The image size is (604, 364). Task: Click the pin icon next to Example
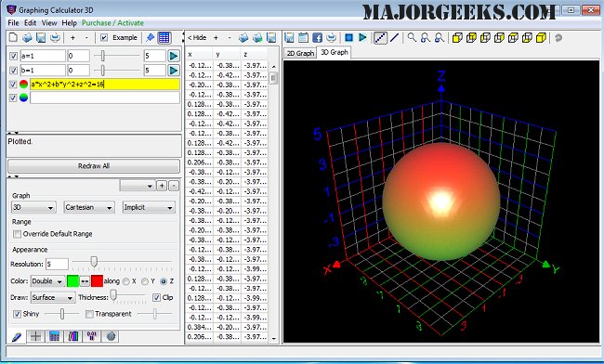click(x=151, y=38)
